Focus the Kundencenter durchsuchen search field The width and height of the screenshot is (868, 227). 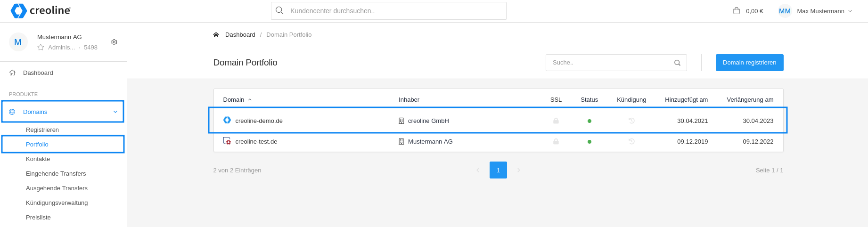pos(389,11)
